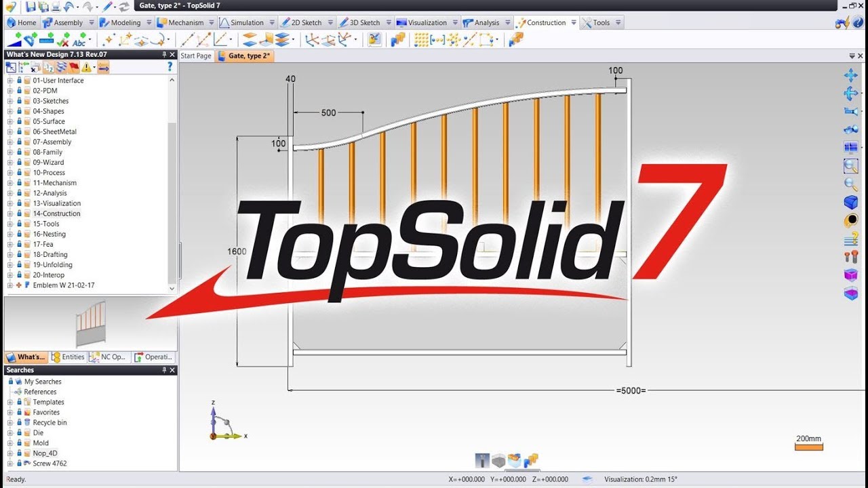This screenshot has width=868, height=488.
Task: Click the 1600 height dimension label
Action: tap(237, 251)
